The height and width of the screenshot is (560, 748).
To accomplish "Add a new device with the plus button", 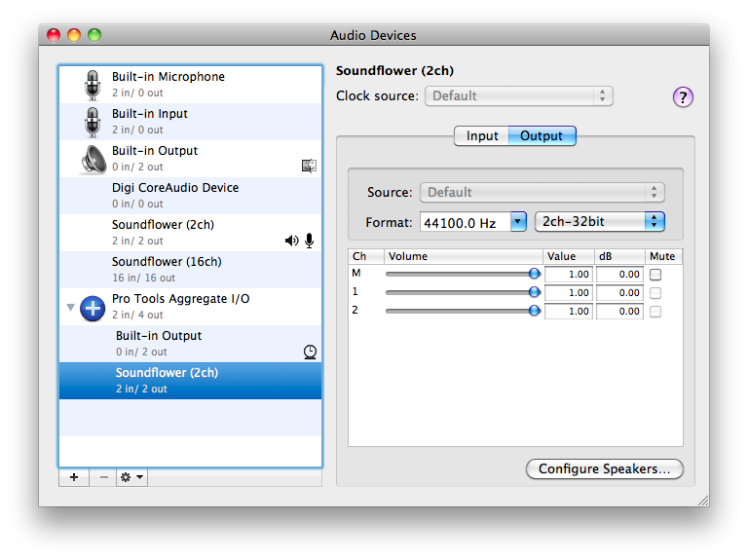I will tap(74, 477).
